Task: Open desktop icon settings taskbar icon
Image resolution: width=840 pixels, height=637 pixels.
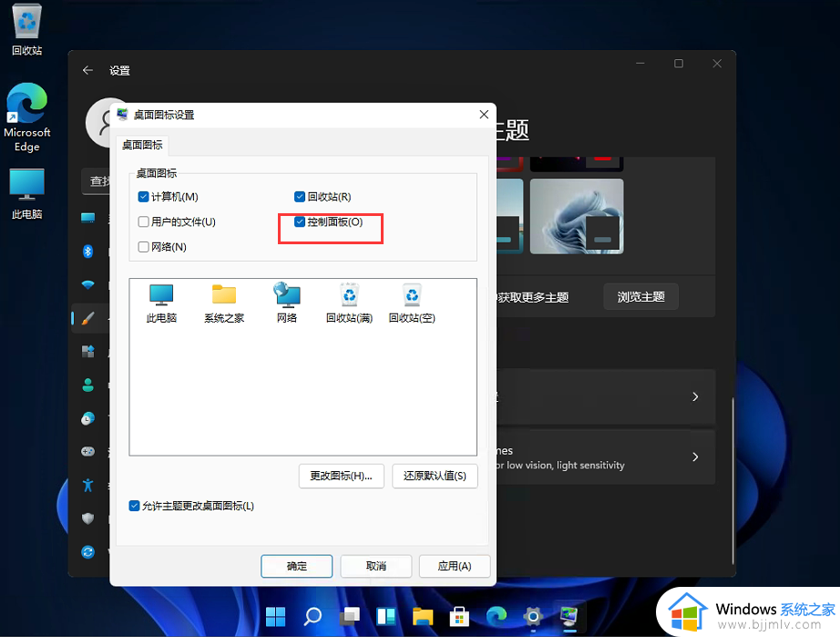Action: [569, 617]
